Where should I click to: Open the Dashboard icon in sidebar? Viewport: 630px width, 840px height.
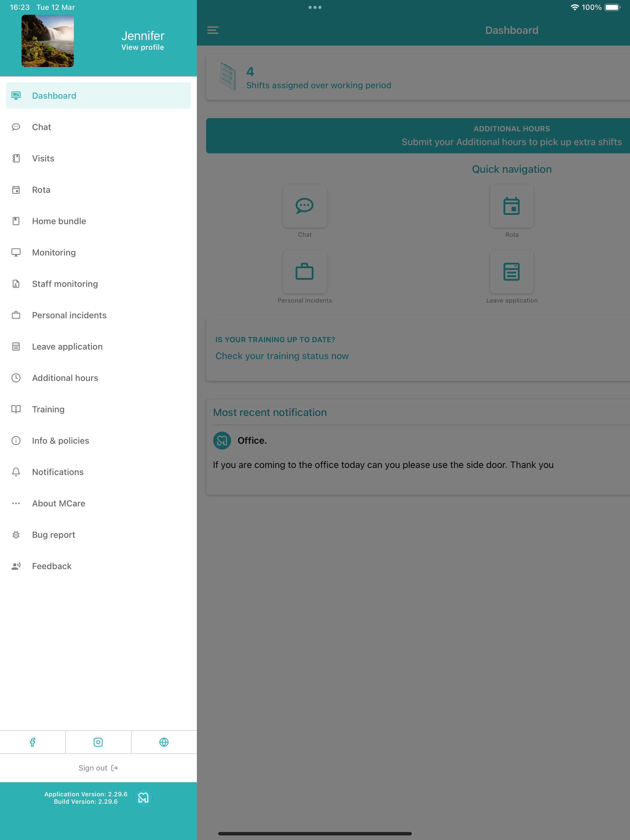coord(16,95)
